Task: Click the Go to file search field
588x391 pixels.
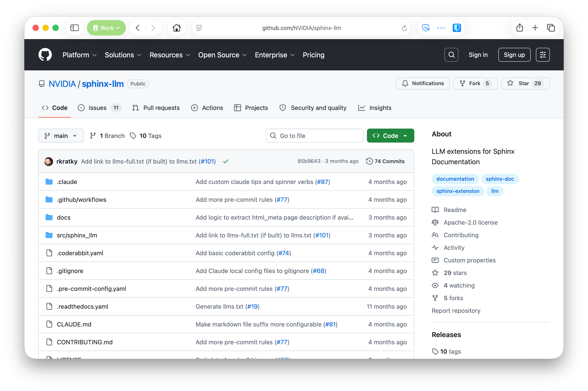Action: [314, 136]
